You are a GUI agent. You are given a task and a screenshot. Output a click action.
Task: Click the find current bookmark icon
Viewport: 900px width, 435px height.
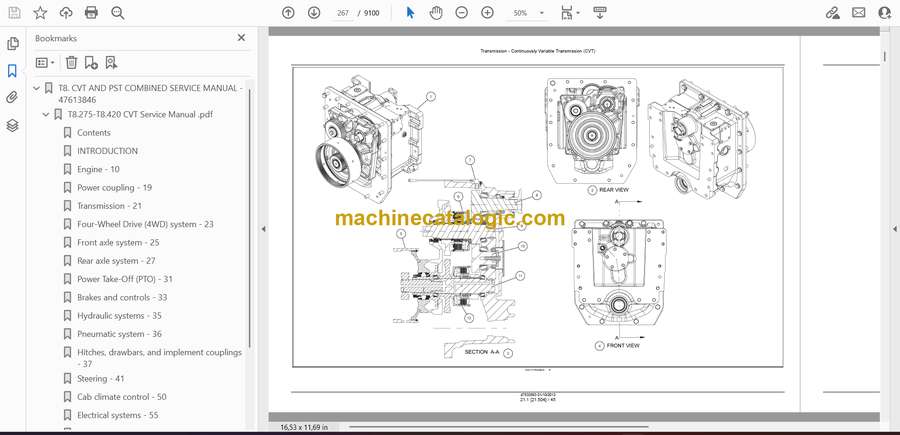111,63
